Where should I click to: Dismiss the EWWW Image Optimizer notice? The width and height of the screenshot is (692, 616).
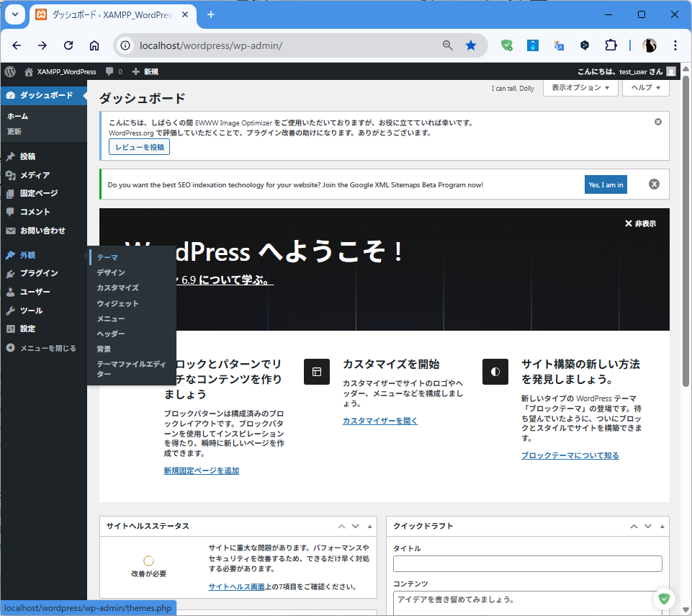pos(657,122)
